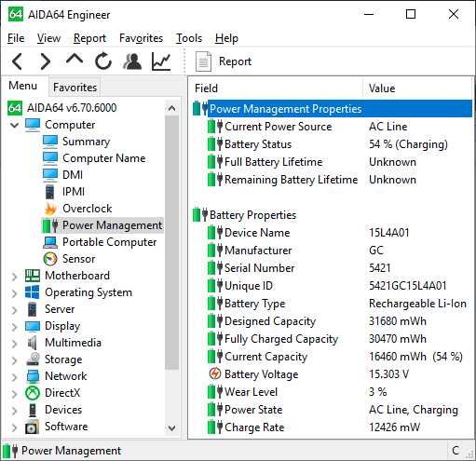Expand the Storage tree node
The width and height of the screenshot is (476, 461).
[14, 359]
